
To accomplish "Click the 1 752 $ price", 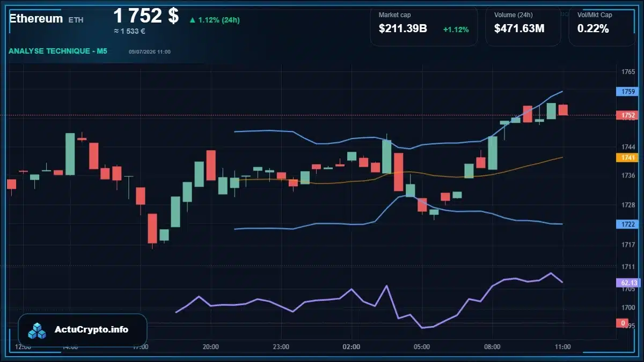I will (x=146, y=16).
